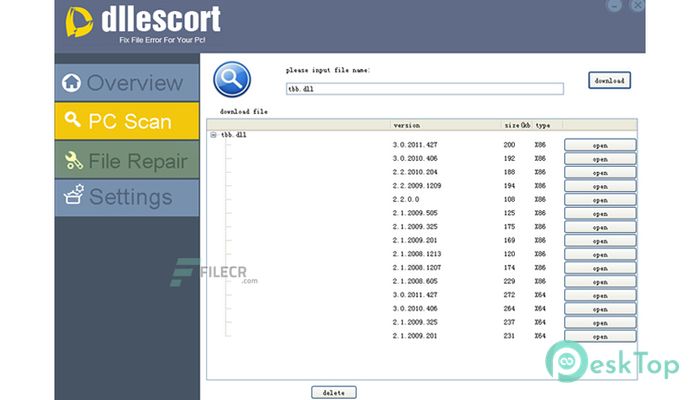Click the delete button
This screenshot has height=400, width=700.
point(333,392)
